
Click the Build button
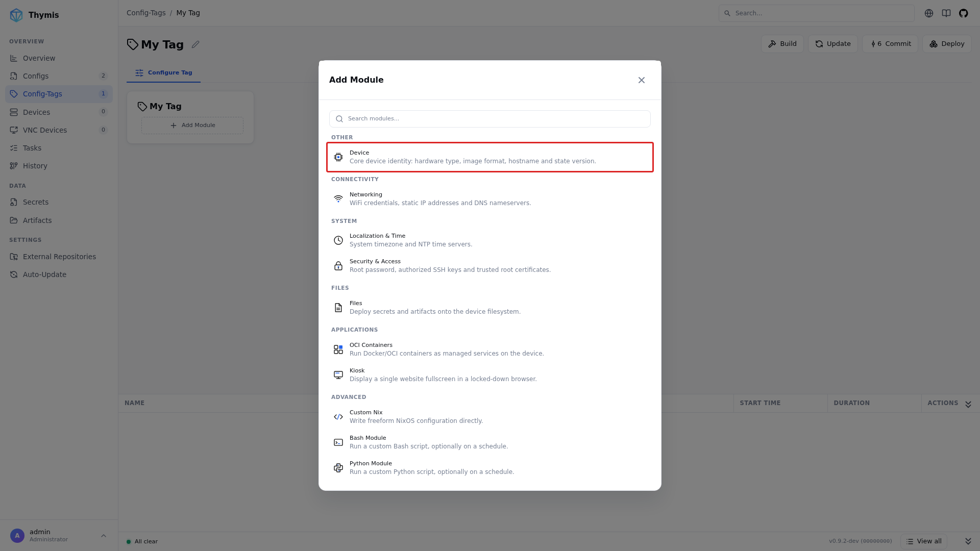782,44
